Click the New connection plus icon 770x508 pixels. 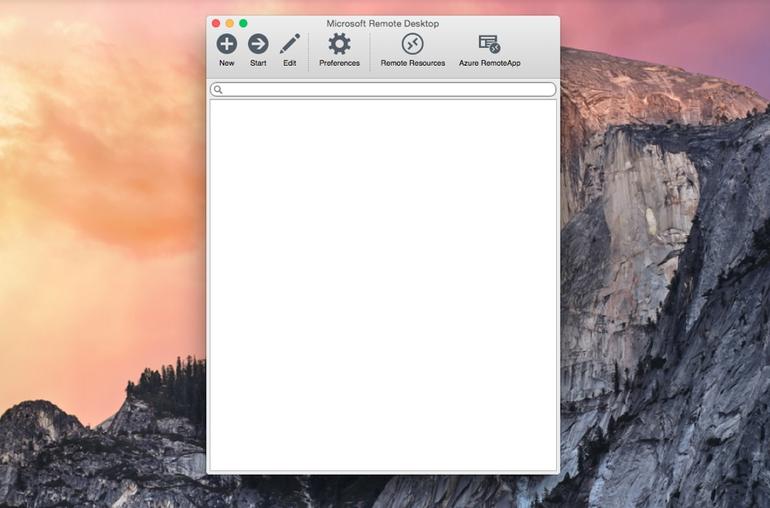click(x=226, y=44)
